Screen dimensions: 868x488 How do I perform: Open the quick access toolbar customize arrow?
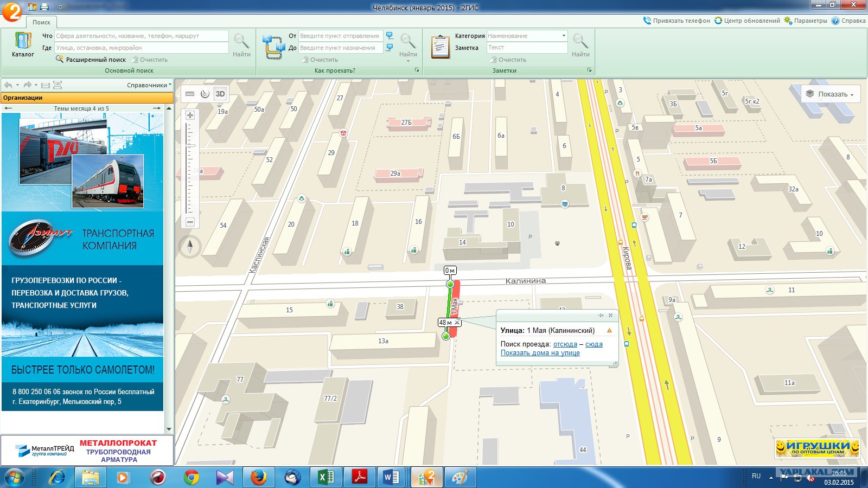tap(60, 7)
